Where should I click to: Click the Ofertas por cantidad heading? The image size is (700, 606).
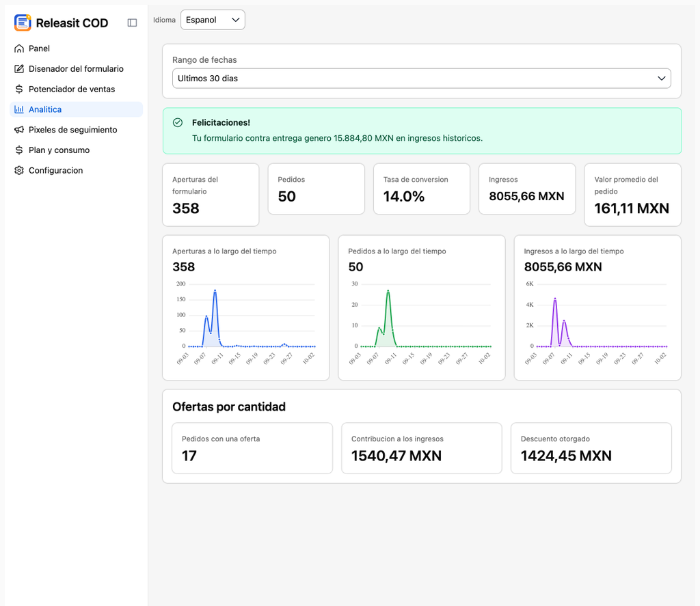[x=229, y=407]
